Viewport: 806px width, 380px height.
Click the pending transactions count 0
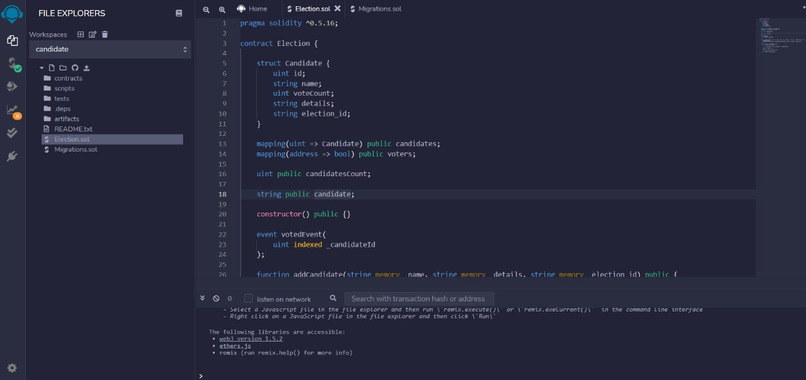pyautogui.click(x=229, y=298)
